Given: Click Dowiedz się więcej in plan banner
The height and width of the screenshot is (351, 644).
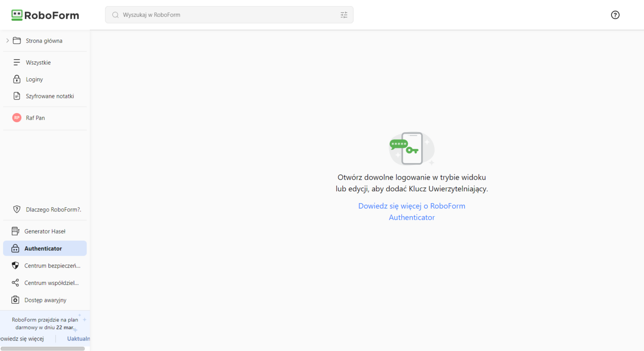Looking at the screenshot, I should (x=23, y=338).
